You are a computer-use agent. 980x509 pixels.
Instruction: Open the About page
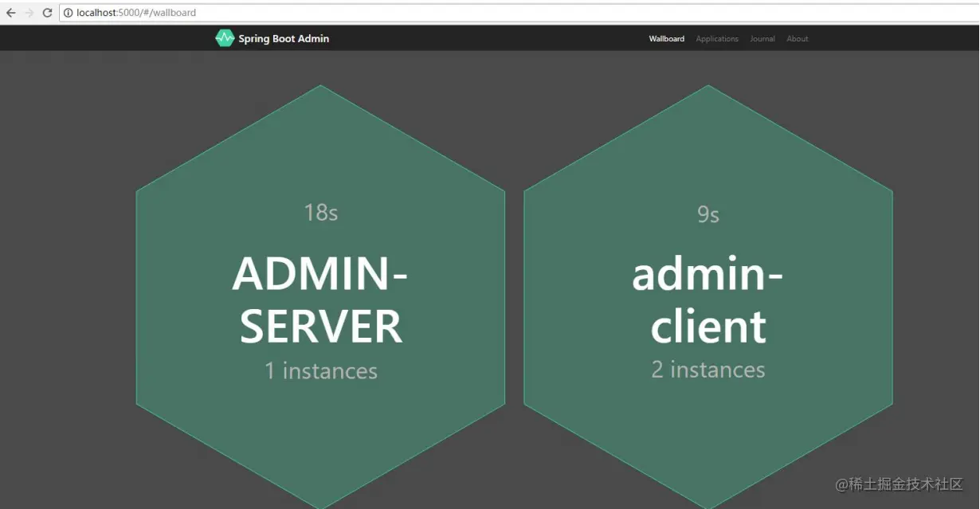tap(798, 39)
